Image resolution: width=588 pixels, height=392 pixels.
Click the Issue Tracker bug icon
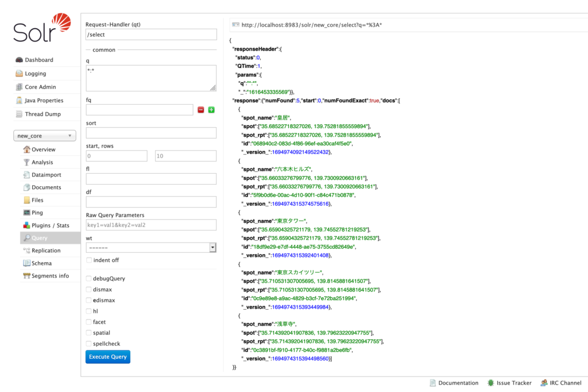pyautogui.click(x=490, y=383)
